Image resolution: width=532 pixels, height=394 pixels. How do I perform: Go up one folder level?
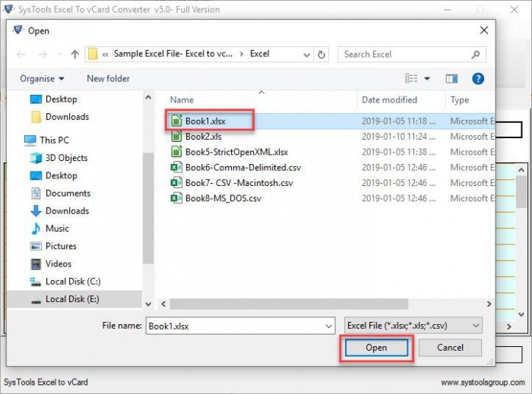point(75,54)
